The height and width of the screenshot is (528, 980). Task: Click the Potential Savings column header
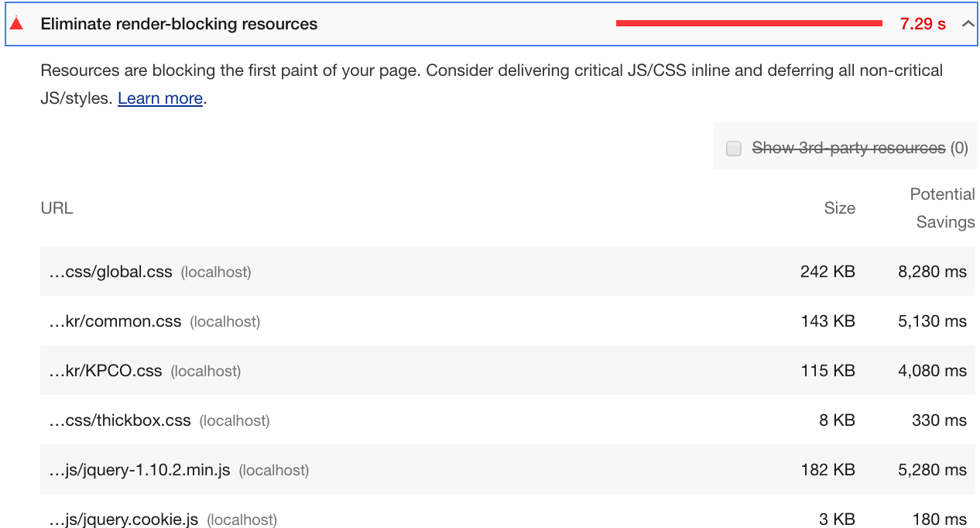click(x=942, y=208)
